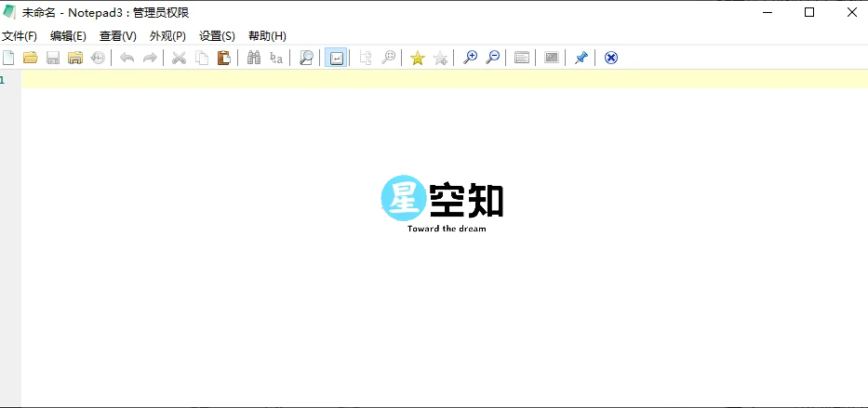Screen dimensions: 868x408
Task: Click the list window scheme icon
Action: point(522,58)
